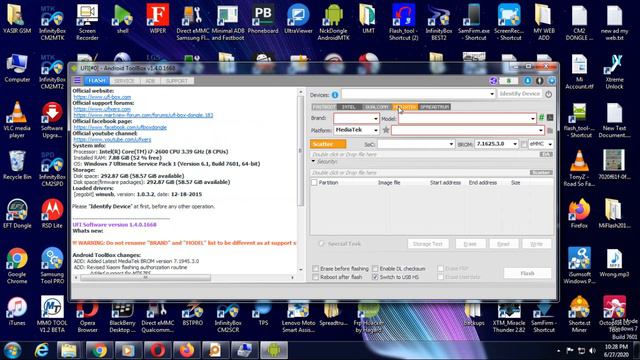The width and height of the screenshot is (640, 360).
Task: Click the Flash button
Action: tap(527, 273)
